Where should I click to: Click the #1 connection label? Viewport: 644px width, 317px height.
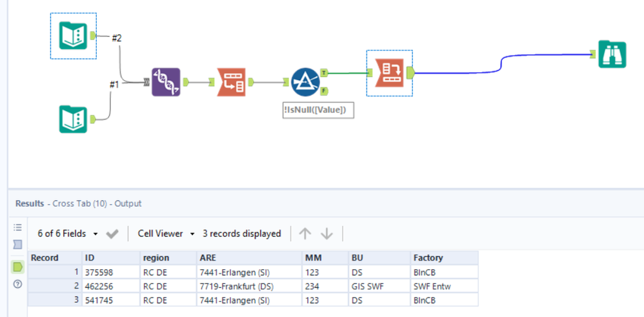(x=114, y=85)
